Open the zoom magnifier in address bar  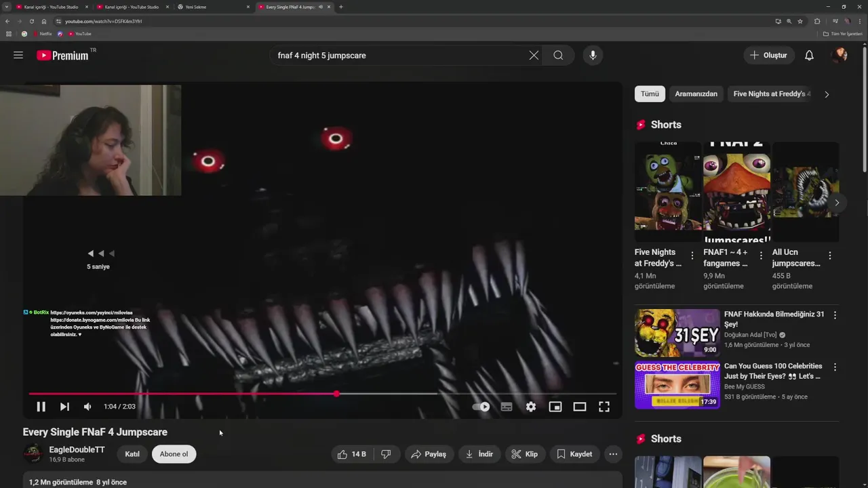[789, 21]
